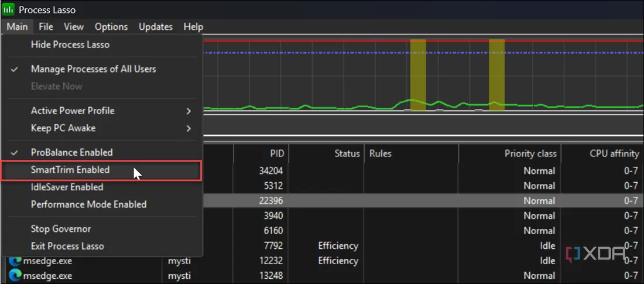The width and height of the screenshot is (644, 284).
Task: Sort by the CPU affinity column header
Action: click(x=602, y=154)
